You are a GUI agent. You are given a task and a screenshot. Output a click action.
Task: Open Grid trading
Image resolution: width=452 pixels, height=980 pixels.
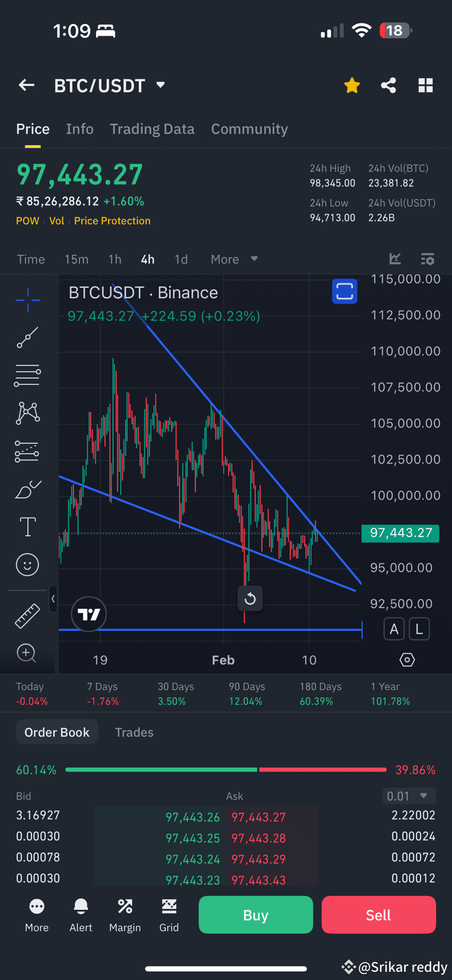tap(169, 916)
